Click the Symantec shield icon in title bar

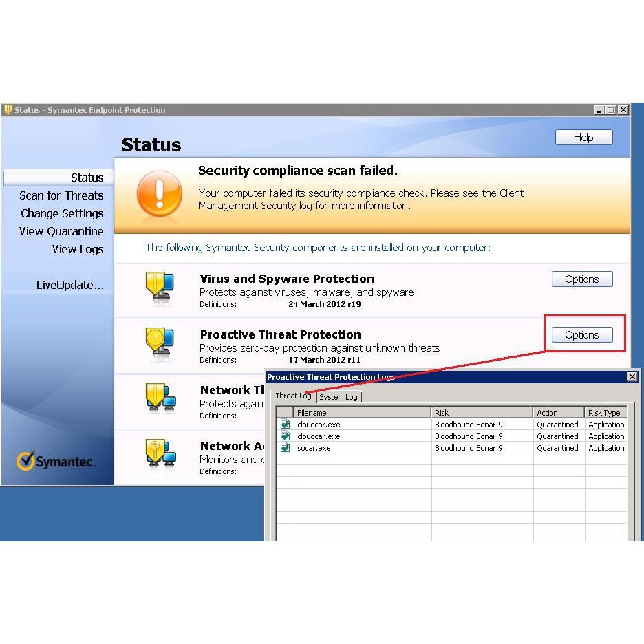[x=8, y=110]
